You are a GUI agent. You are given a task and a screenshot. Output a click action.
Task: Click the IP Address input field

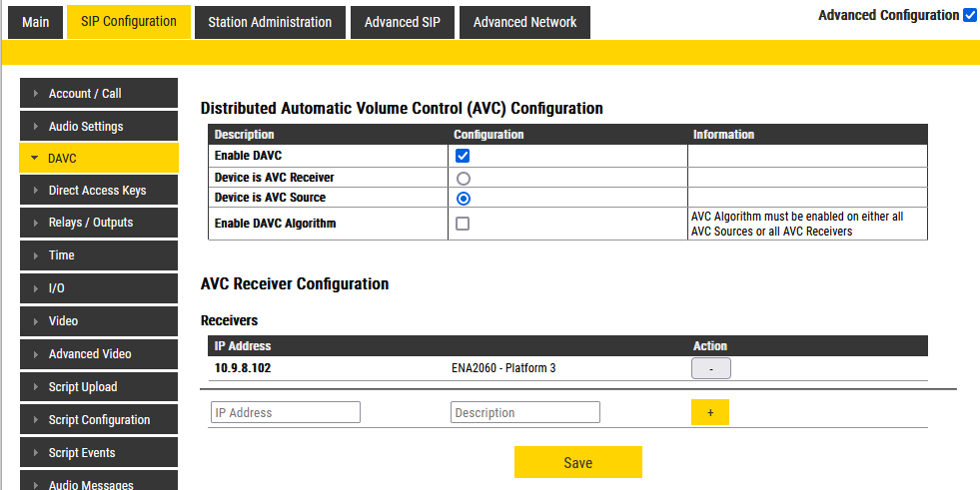click(285, 412)
